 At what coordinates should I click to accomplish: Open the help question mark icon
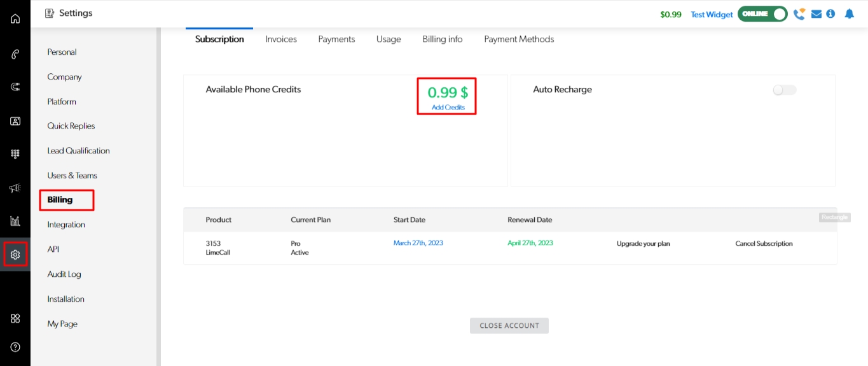(15, 347)
